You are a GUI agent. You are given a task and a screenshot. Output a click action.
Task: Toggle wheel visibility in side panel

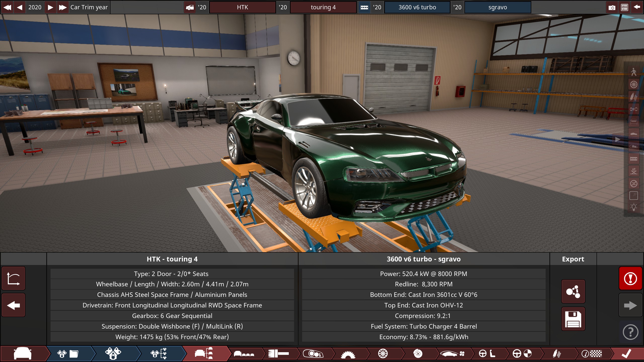634,84
